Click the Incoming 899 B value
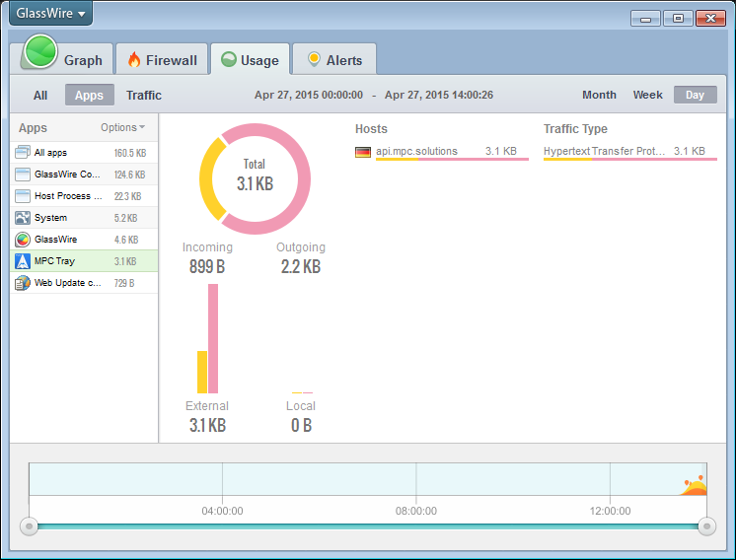Image resolution: width=736 pixels, height=560 pixels. (207, 266)
